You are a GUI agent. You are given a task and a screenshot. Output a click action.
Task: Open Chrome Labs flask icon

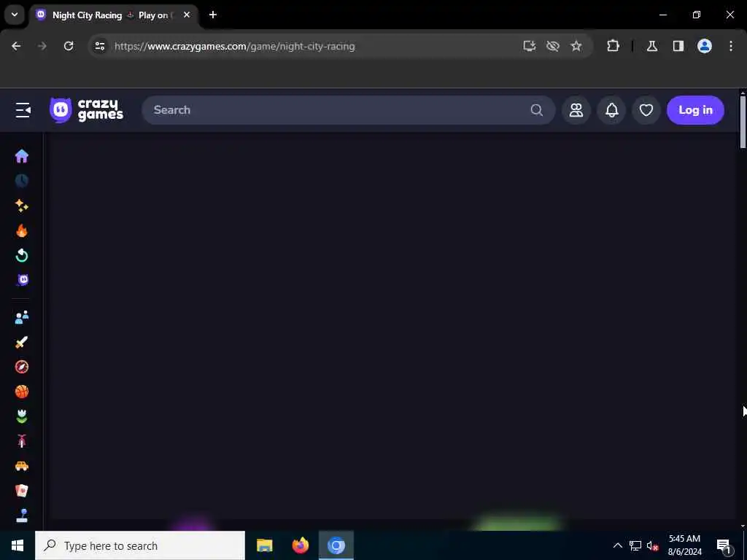click(652, 46)
